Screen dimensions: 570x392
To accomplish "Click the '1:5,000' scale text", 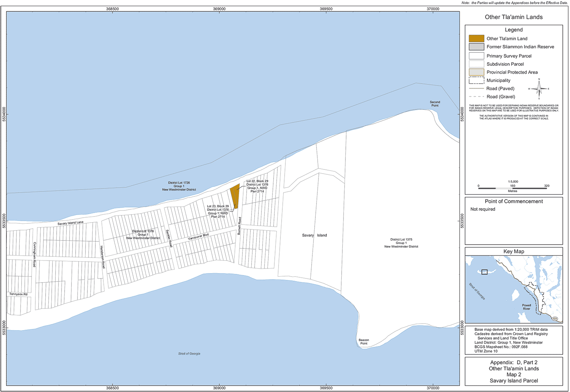I will click(x=513, y=182).
